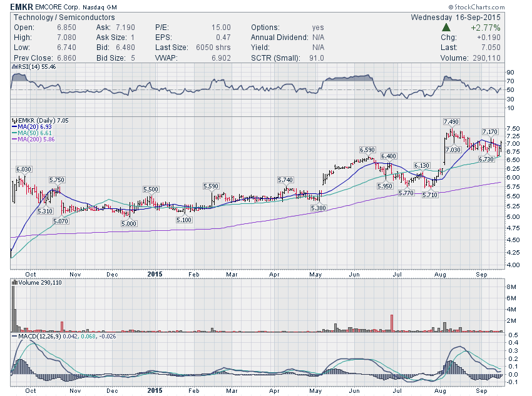Viewport: 532px width, 396px height.
Task: Click the line marker before MACD(12,26,9)
Action: tap(14, 337)
